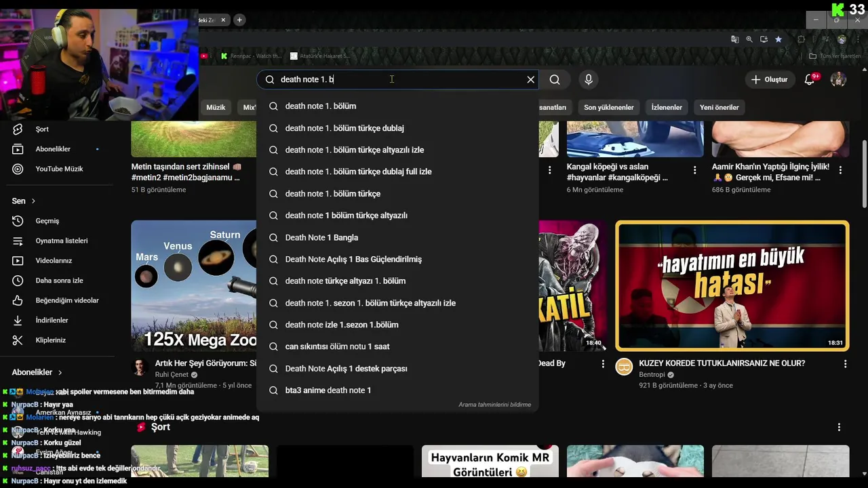The image size is (868, 488).
Task: Open Oynatma listeleri icon
Action: point(18,241)
